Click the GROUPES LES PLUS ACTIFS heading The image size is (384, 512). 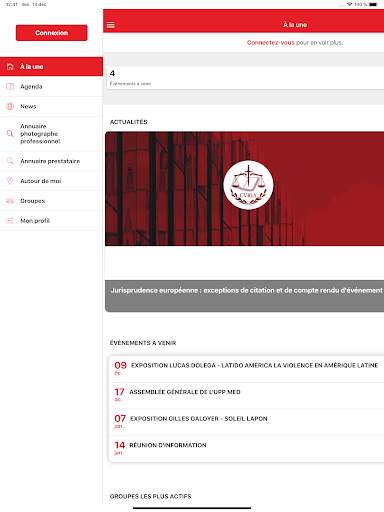point(151,496)
